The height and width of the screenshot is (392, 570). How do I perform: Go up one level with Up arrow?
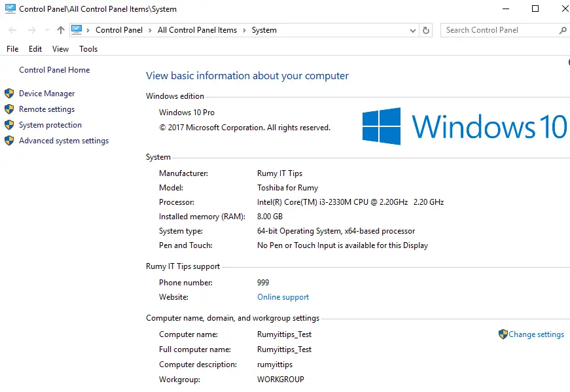tap(61, 30)
